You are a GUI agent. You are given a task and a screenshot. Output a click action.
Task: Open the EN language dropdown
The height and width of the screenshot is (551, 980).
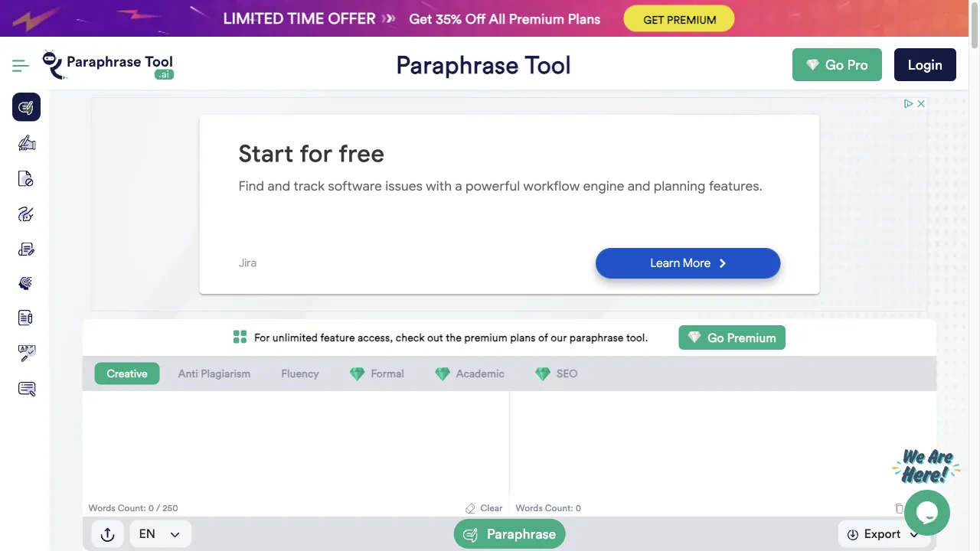[160, 534]
